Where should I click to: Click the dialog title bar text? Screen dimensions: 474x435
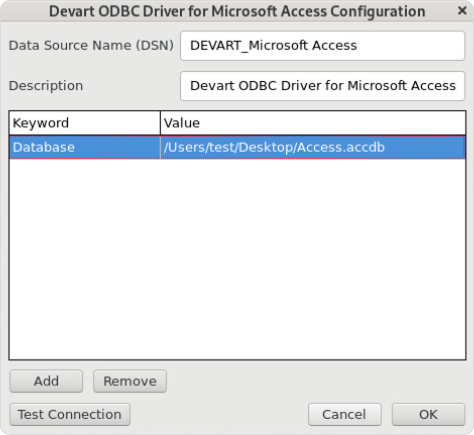237,11
